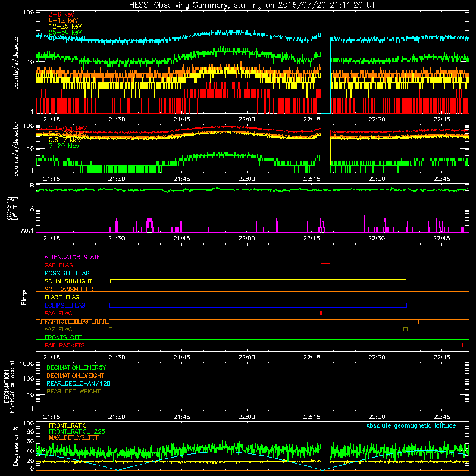476x476 pixels.
Task: Click the DECIMATION ENERGY or weight axis label
Action: pos(9,386)
